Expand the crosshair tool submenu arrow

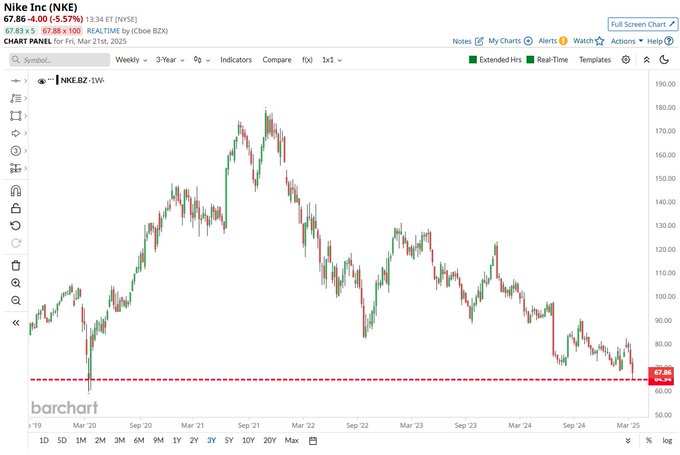coord(26,81)
